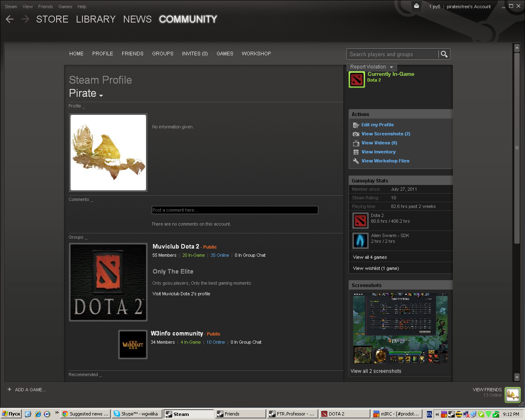
Task: Click the plus icon beside ADD A GAME
Action: (9, 389)
